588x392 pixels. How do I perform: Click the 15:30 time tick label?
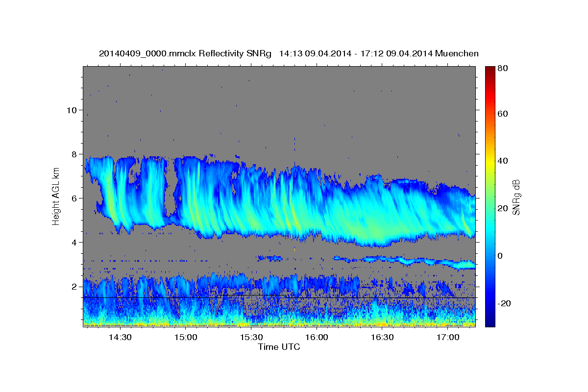[251, 337]
